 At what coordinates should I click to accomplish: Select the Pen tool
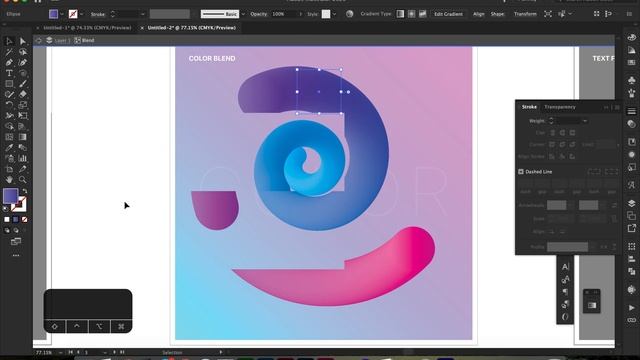pos(9,62)
